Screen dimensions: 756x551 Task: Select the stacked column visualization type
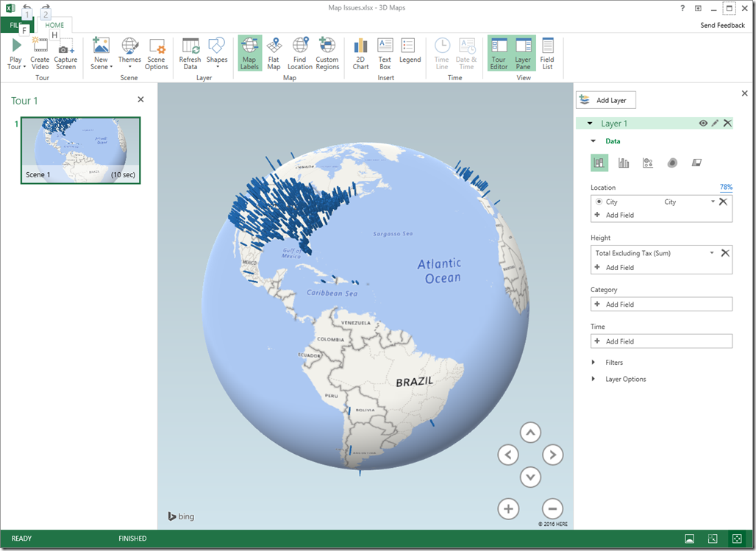599,163
